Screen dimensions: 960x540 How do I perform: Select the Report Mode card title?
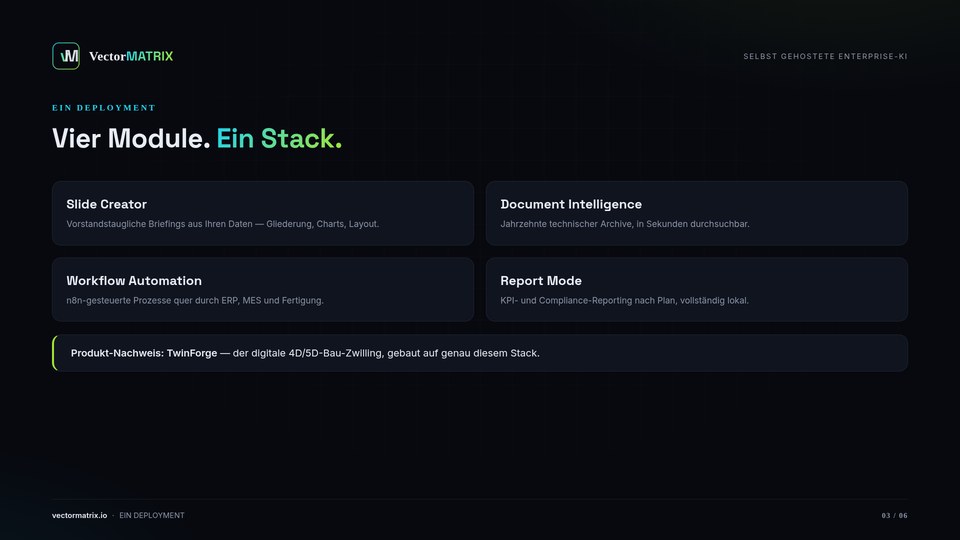coord(541,281)
